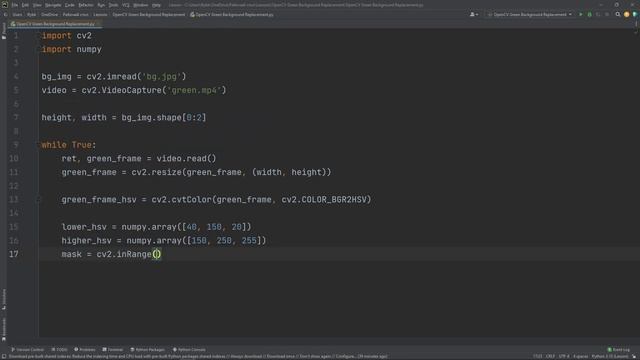
Task: Click the status bar notification message
Action: (198, 357)
